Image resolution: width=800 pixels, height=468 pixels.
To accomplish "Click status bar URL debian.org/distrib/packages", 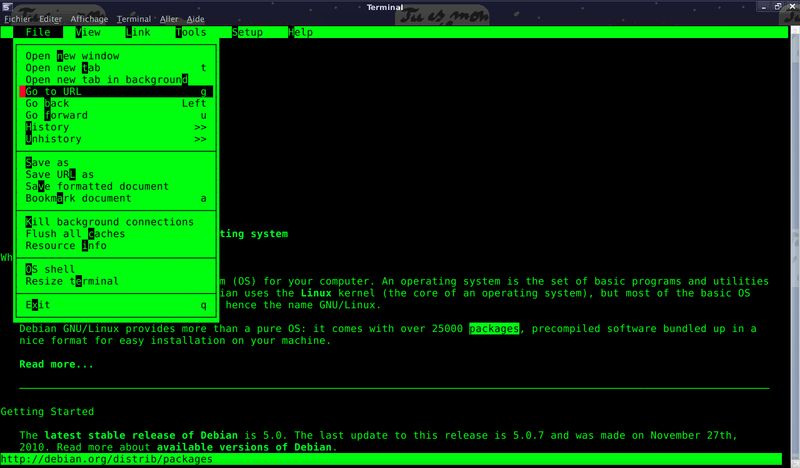I will click(107, 459).
